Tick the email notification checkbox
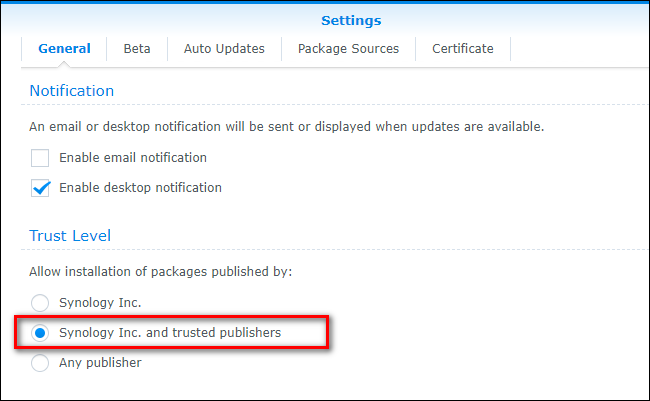 40,158
